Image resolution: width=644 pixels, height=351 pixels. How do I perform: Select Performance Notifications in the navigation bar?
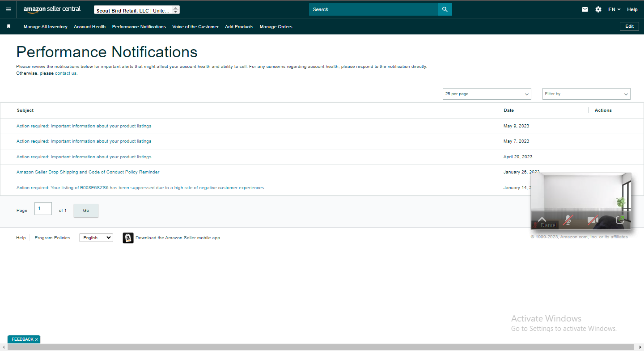tap(139, 27)
